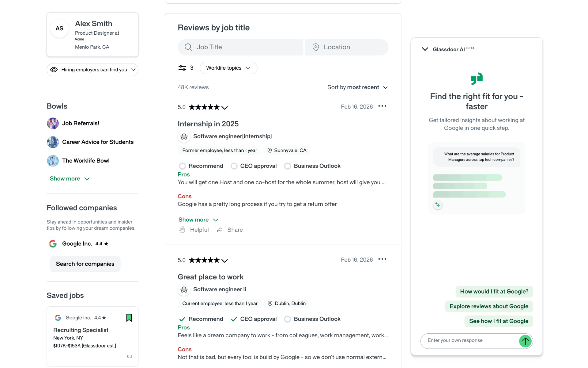Click the AS profile avatar
The height and width of the screenshot is (368, 588).
[59, 29]
